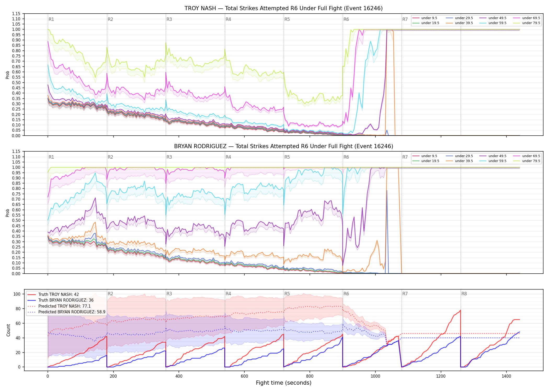The width and height of the screenshot is (549, 392).
Task: Click the R3 round marker in Troy Nash chart
Action: 169,19
